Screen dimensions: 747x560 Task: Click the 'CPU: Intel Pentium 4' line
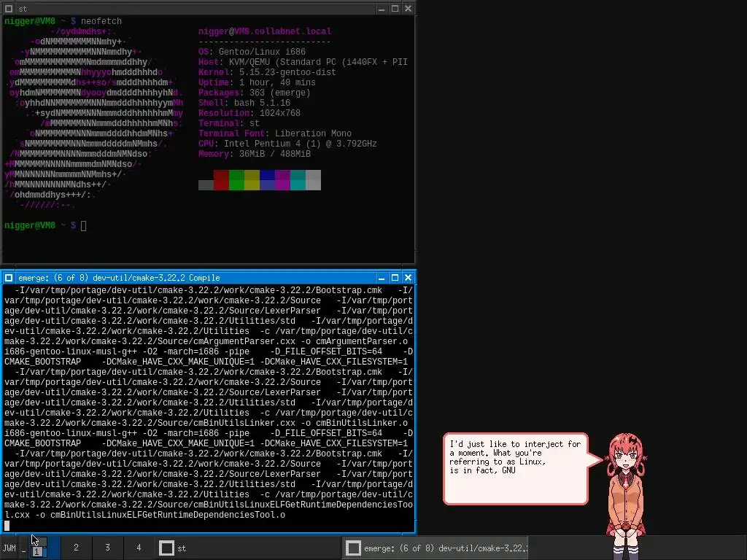[x=287, y=144]
